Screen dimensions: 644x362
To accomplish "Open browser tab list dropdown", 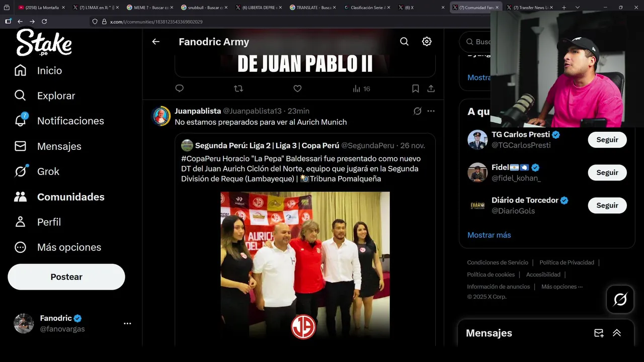I will click(577, 8).
